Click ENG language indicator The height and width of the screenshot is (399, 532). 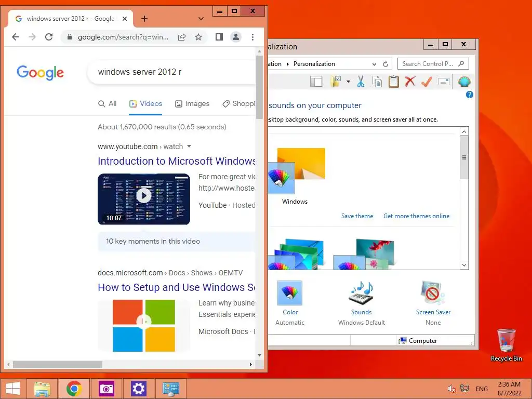482,389
